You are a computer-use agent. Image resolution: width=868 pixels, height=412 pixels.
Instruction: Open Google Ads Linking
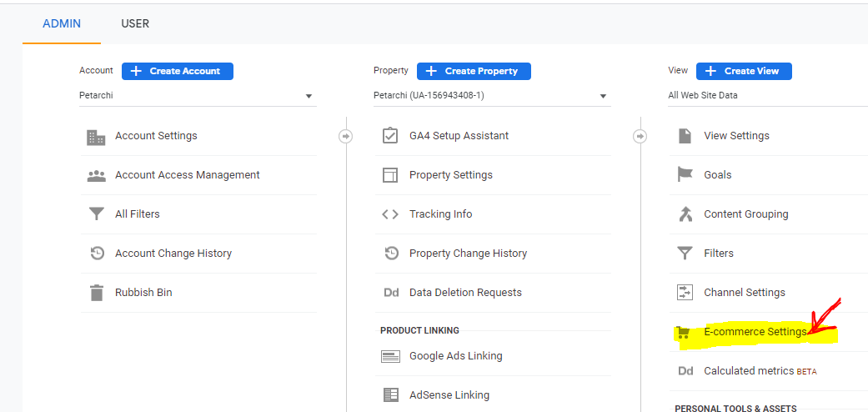tap(455, 356)
